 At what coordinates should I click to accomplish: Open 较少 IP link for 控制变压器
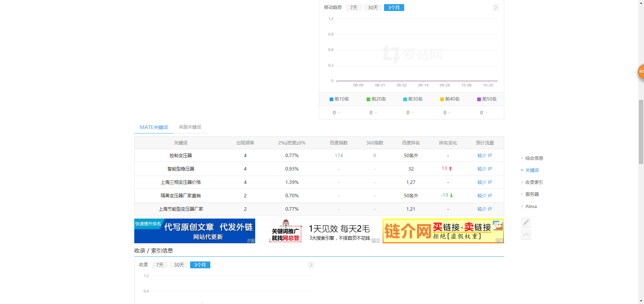click(484, 155)
